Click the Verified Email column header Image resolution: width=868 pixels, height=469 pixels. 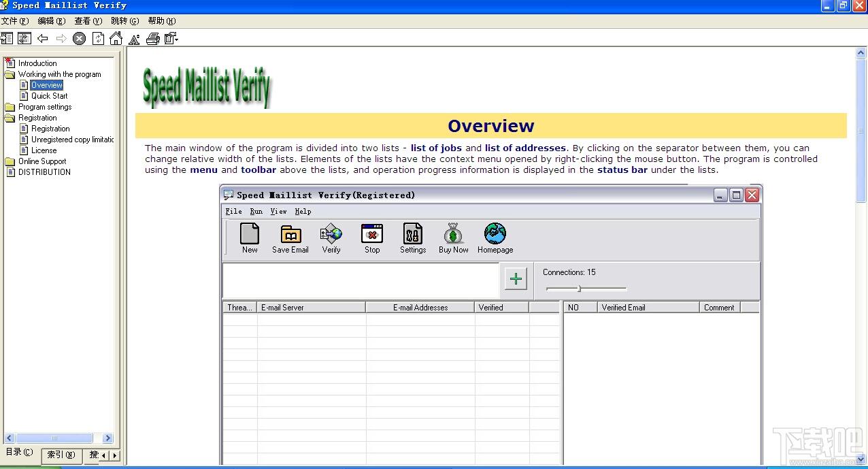(648, 308)
